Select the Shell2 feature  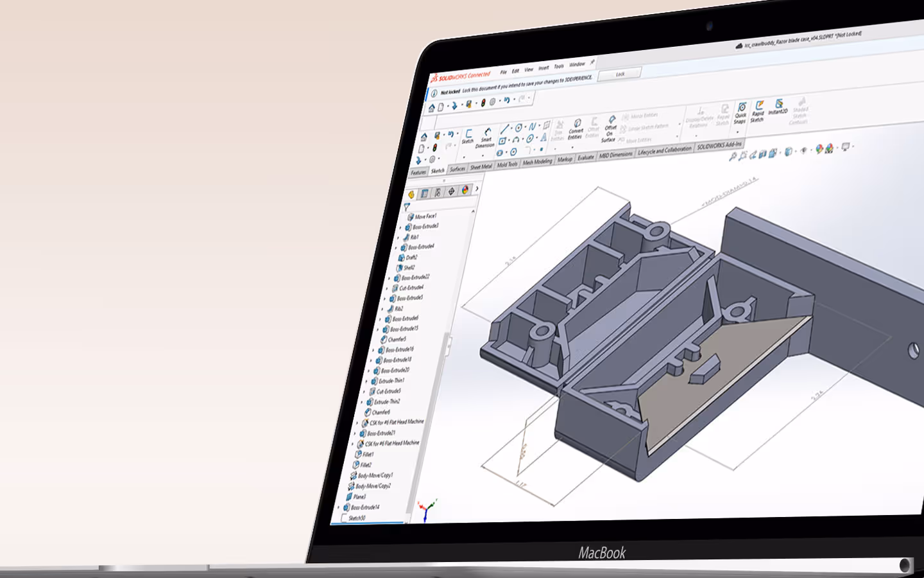[x=406, y=268]
